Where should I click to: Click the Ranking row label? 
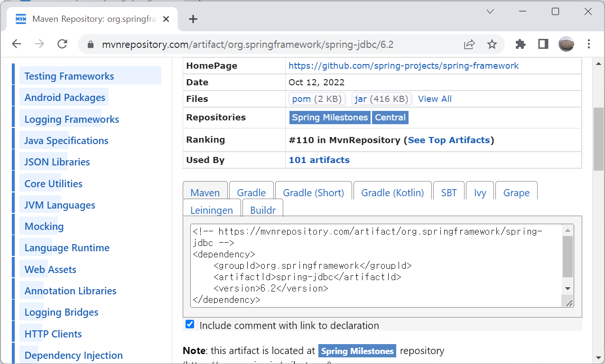(205, 140)
